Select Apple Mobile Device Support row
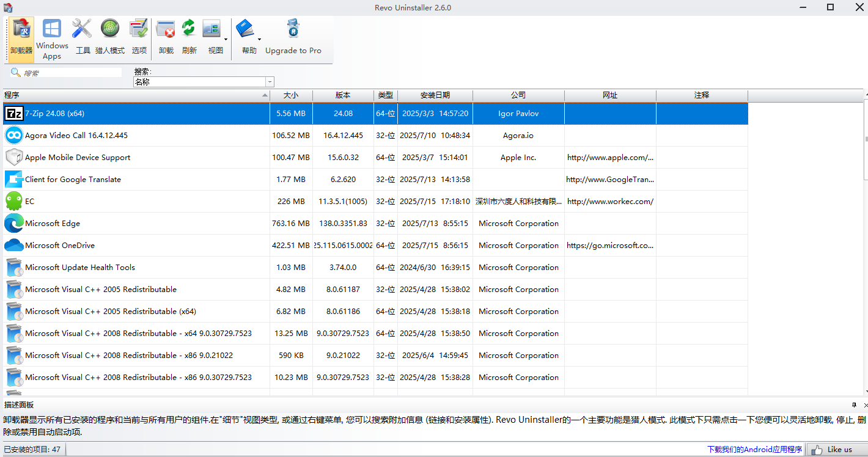This screenshot has height=457, width=868. 376,158
